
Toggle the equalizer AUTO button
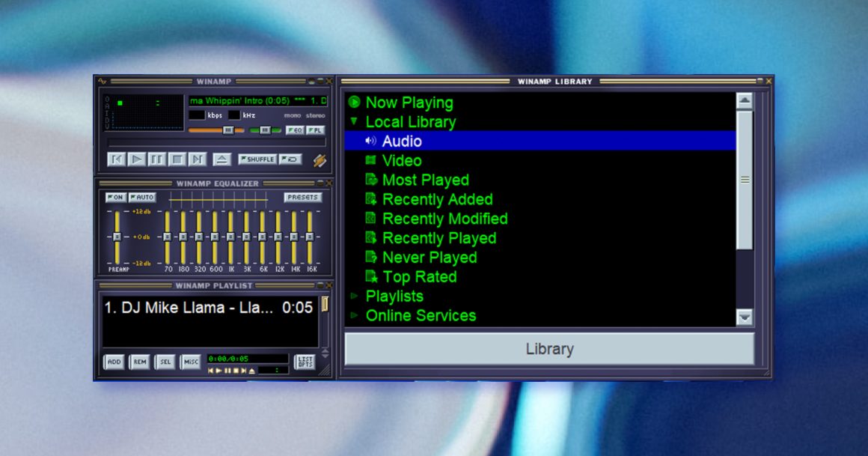(141, 198)
